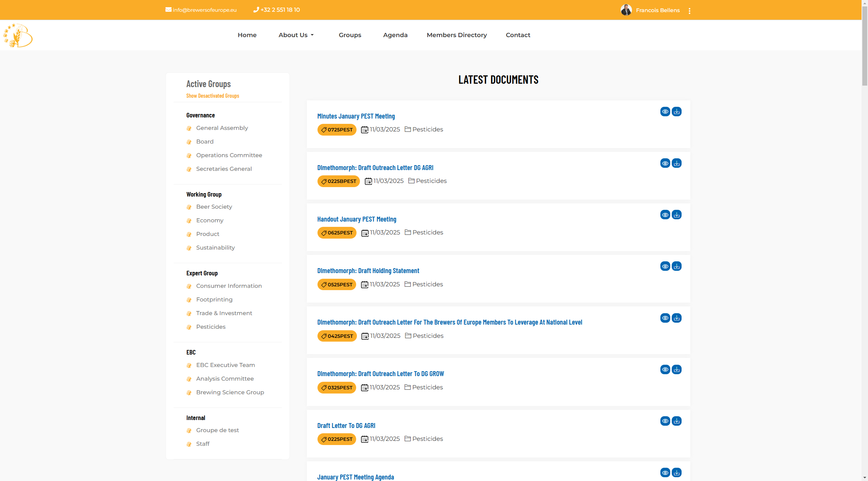Viewport: 868px width, 481px height.
Task: Open the Members Directory menu item
Action: 457,35
